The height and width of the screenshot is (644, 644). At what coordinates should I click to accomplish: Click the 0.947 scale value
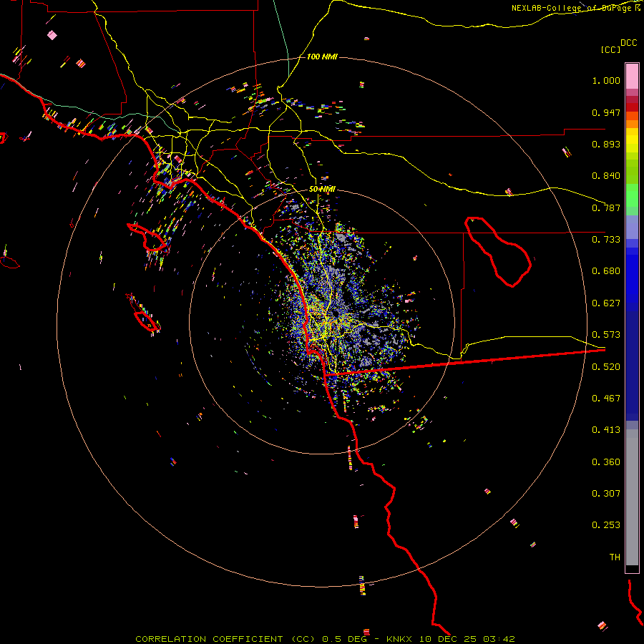pyautogui.click(x=606, y=112)
